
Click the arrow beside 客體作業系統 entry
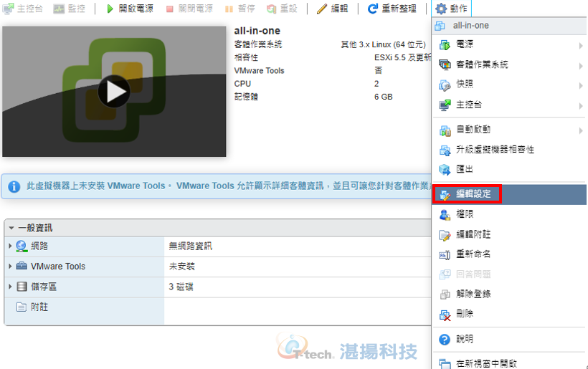[581, 65]
